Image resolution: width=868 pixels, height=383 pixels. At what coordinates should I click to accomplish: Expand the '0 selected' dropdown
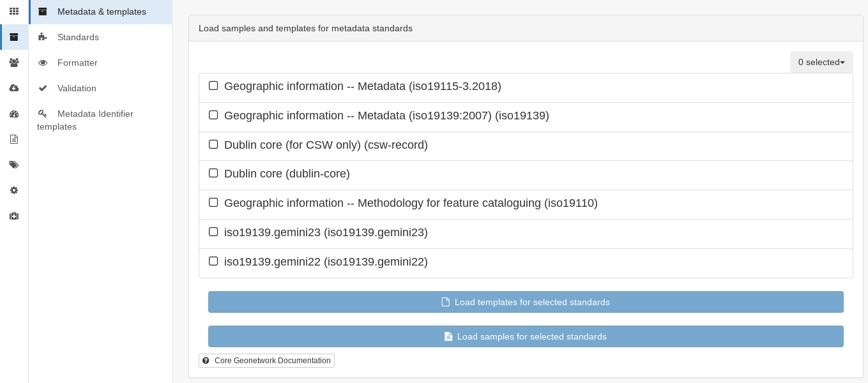point(821,62)
